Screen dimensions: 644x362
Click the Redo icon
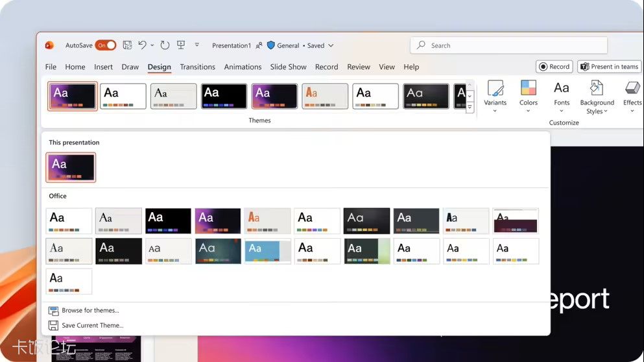tap(165, 45)
